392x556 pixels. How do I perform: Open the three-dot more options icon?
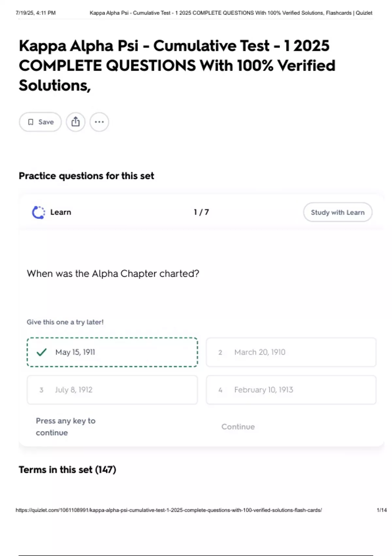99,122
